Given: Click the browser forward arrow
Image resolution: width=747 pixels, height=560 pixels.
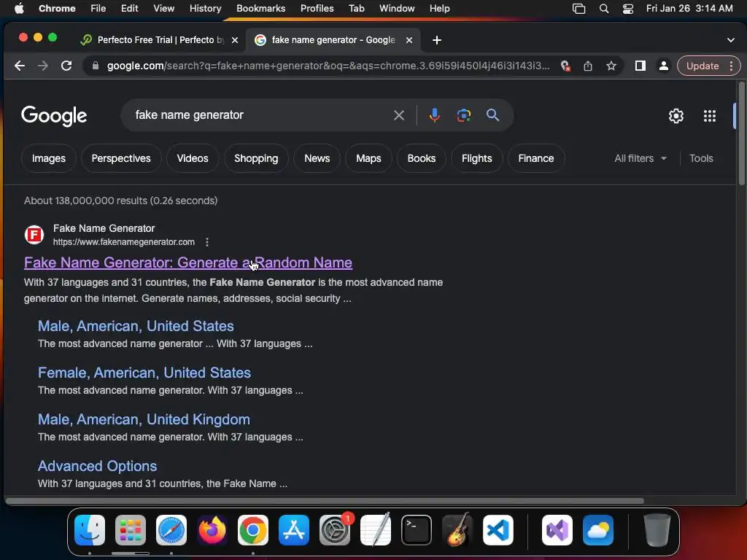Looking at the screenshot, I should pos(43,66).
